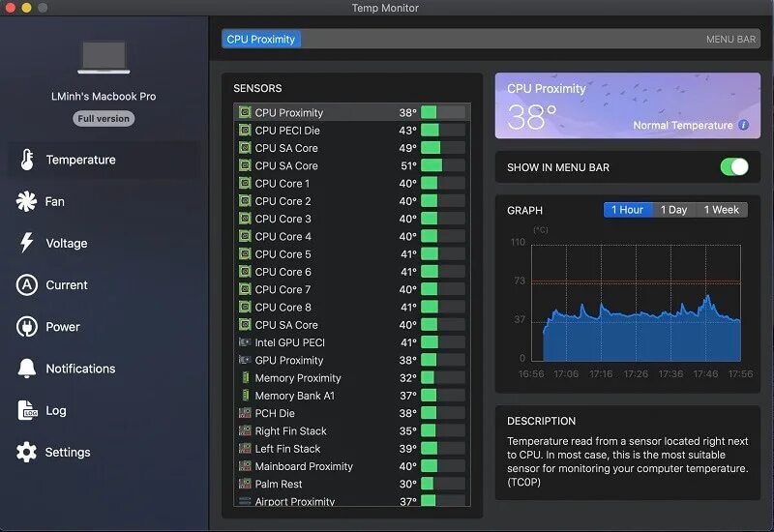
Task: Select the CPU Core 5 sensor row
Action: (352, 253)
